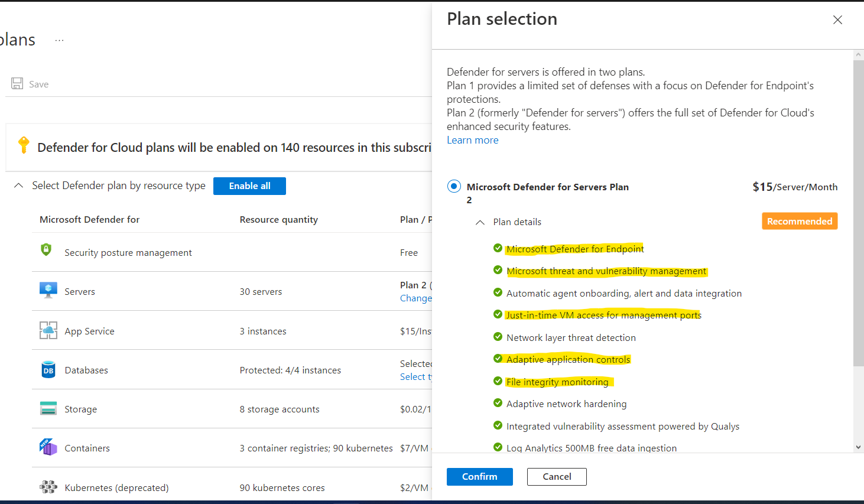Screen dimensions: 864x504
Task: Click the App Service cloud icon
Action: (x=48, y=330)
